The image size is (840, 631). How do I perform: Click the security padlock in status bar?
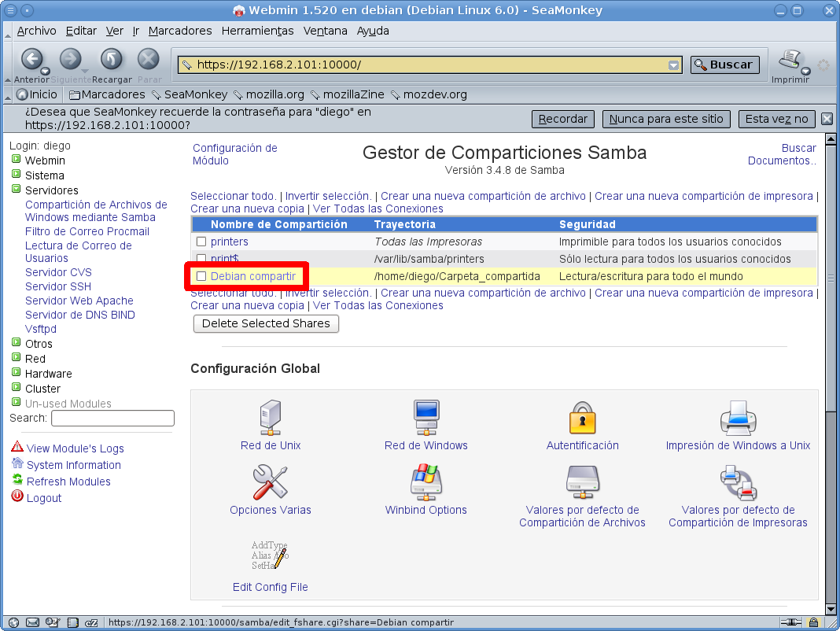(813, 622)
